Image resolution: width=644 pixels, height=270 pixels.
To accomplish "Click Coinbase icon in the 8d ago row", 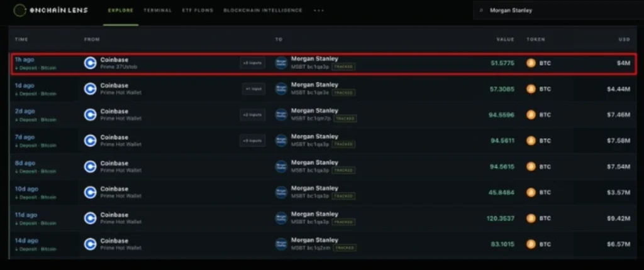I will tap(90, 166).
